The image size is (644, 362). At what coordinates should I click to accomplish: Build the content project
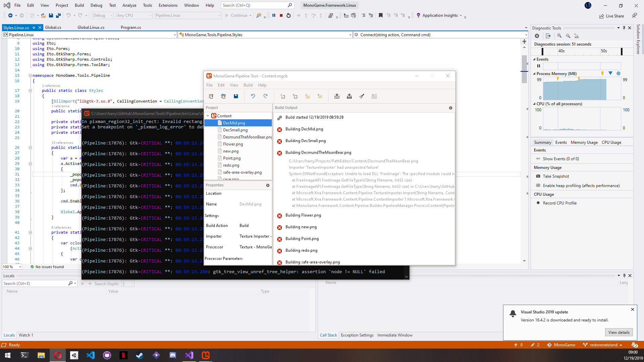coord(337,96)
